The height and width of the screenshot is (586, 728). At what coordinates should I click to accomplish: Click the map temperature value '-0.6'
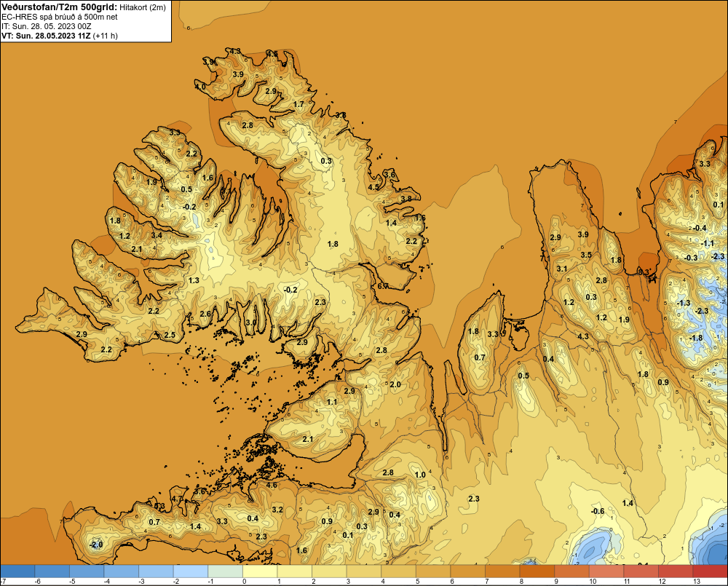tap(598, 511)
